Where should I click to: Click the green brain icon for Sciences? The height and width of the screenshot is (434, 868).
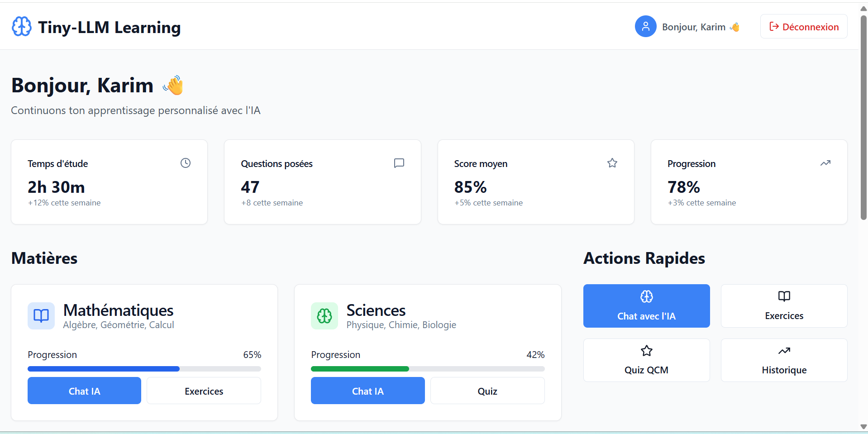[x=324, y=316]
